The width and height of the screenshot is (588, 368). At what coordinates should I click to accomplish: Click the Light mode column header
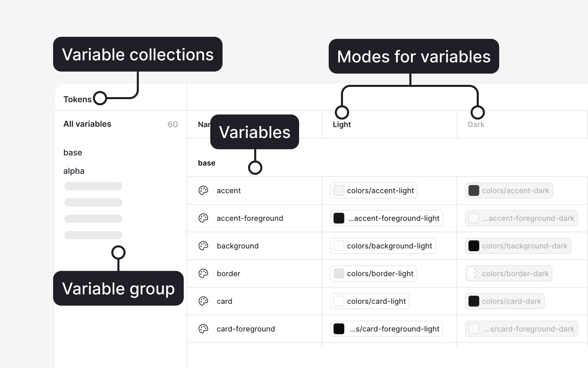(342, 124)
